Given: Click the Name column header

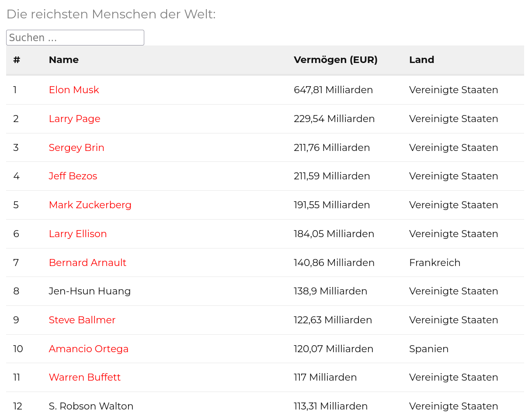Looking at the screenshot, I should [64, 60].
